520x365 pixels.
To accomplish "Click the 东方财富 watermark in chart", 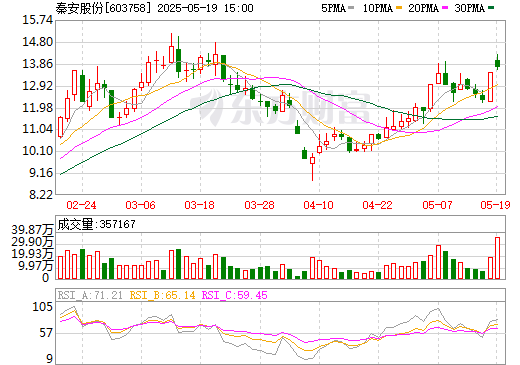I will (279, 107).
